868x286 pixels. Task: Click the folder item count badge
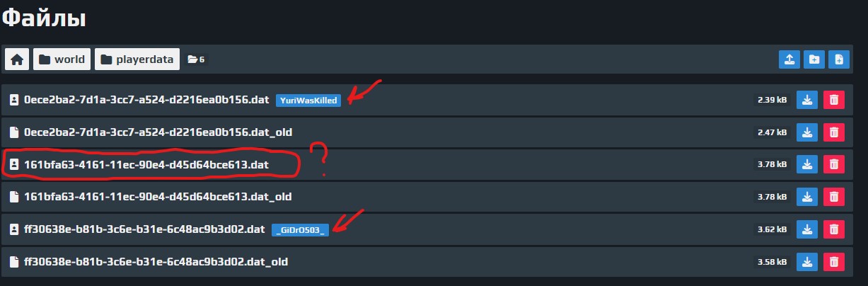(196, 60)
